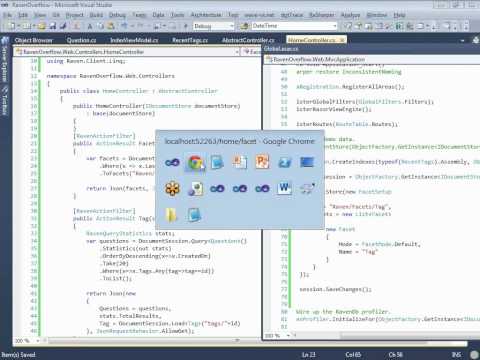Click 'using Raven.Client.Linq;' code line
Screen dimensions: 480x360
pos(86,61)
